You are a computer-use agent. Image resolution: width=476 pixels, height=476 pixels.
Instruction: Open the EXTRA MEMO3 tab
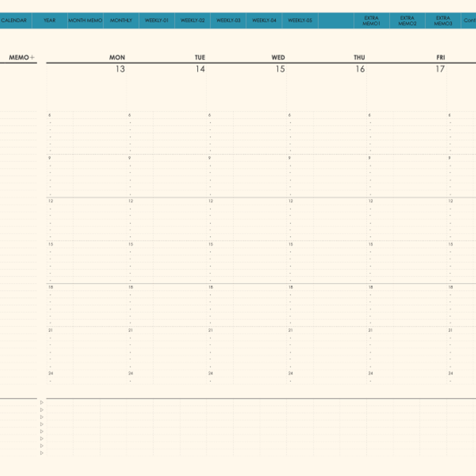point(443,20)
